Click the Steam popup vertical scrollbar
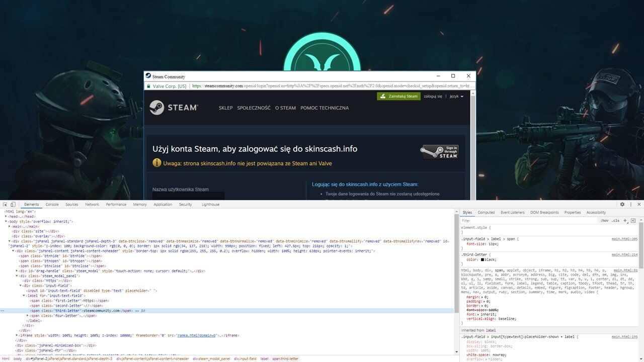The image size is (644, 362). [473, 146]
